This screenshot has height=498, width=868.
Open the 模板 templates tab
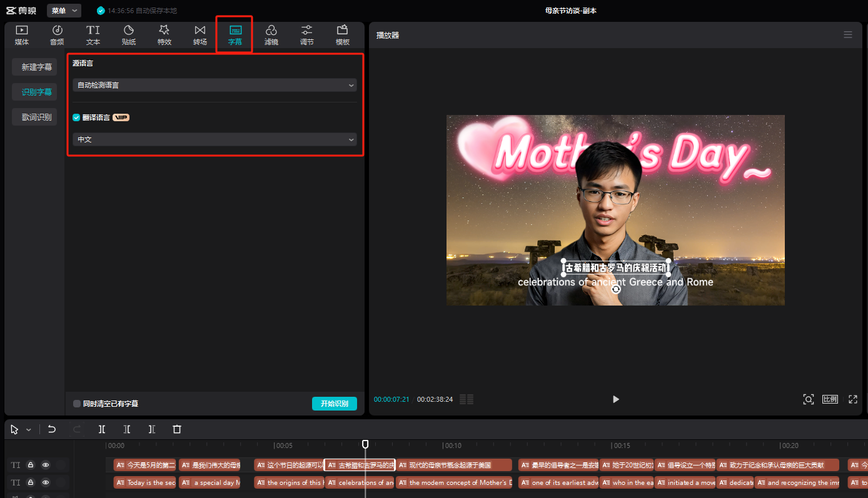(x=343, y=36)
